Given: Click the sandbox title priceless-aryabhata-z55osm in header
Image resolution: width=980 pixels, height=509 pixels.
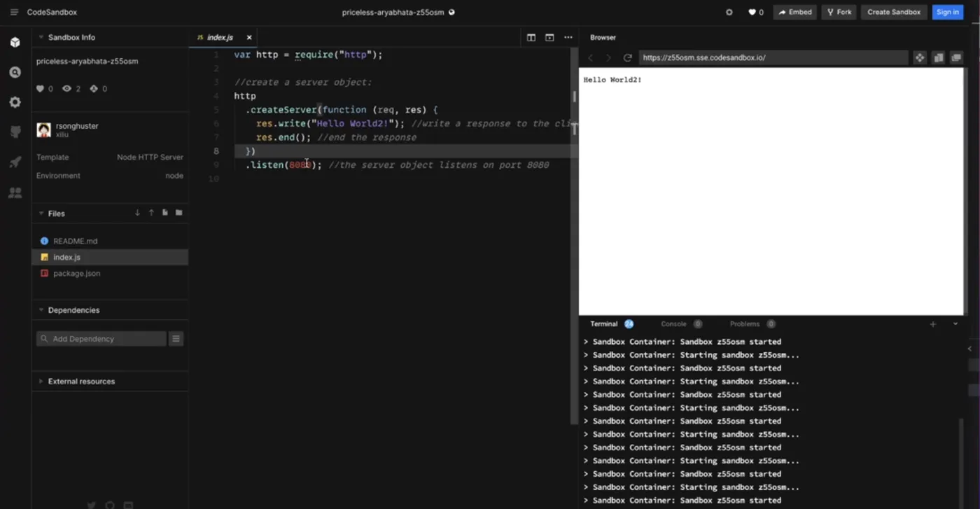Looking at the screenshot, I should click(393, 12).
